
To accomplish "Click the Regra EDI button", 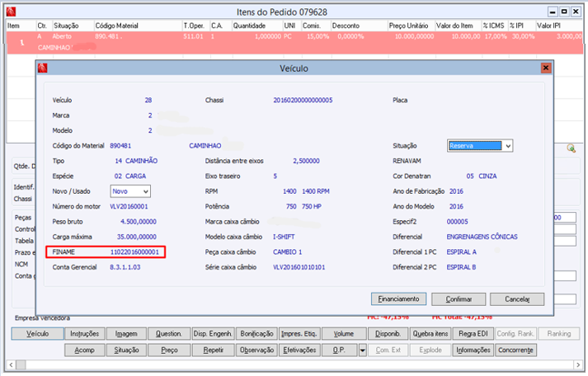I will coord(473,334).
